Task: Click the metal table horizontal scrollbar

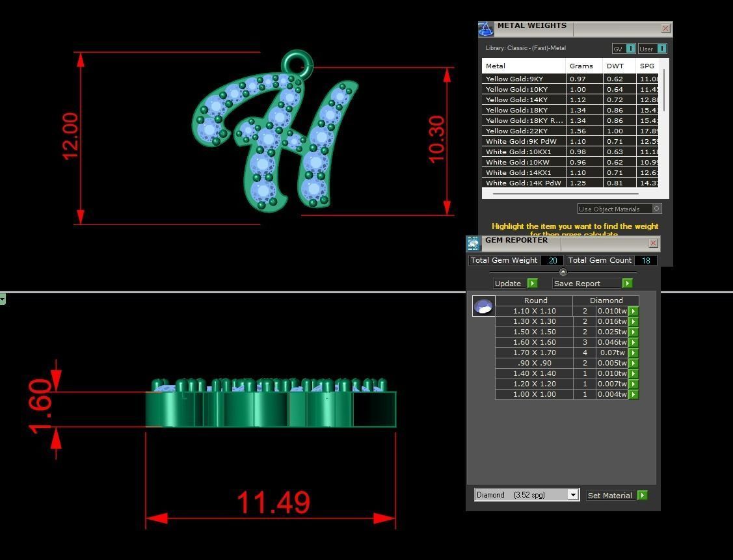Action: [566, 193]
